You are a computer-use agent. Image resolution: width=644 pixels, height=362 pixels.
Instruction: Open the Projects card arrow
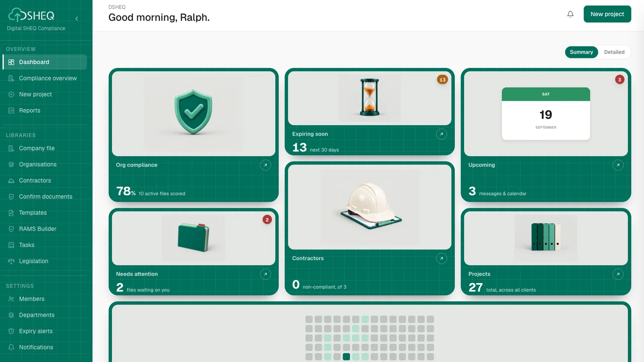tap(618, 274)
